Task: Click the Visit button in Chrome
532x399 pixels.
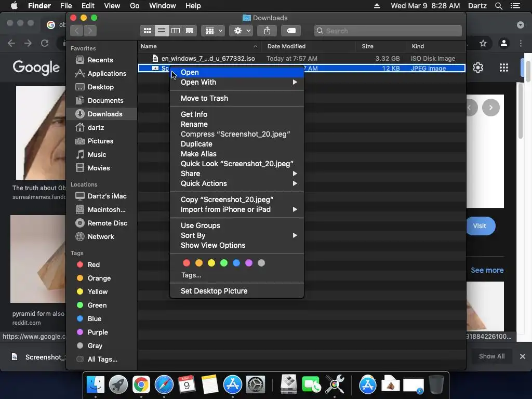Action: pyautogui.click(x=480, y=226)
